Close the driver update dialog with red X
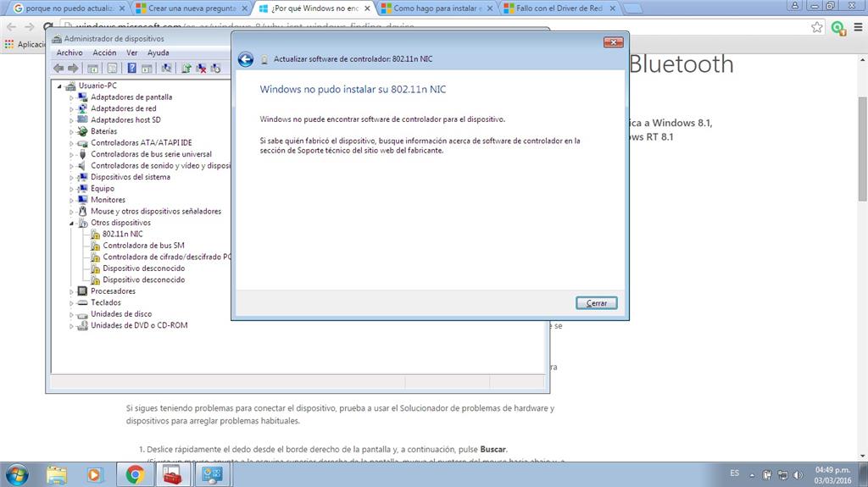 [x=613, y=42]
